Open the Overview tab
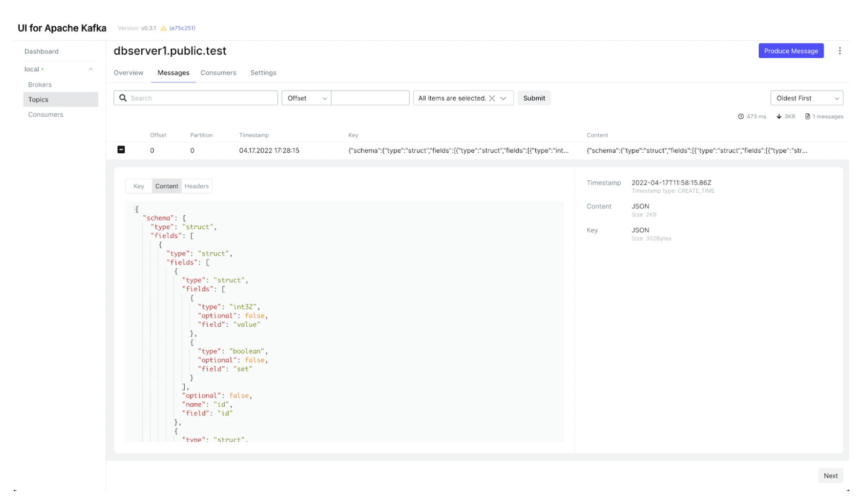 pos(129,73)
